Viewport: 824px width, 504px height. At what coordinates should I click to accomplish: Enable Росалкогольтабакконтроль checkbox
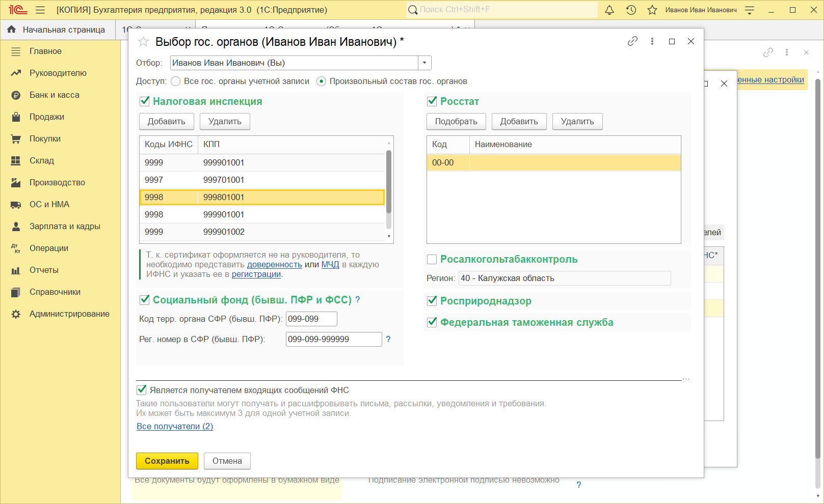click(432, 259)
